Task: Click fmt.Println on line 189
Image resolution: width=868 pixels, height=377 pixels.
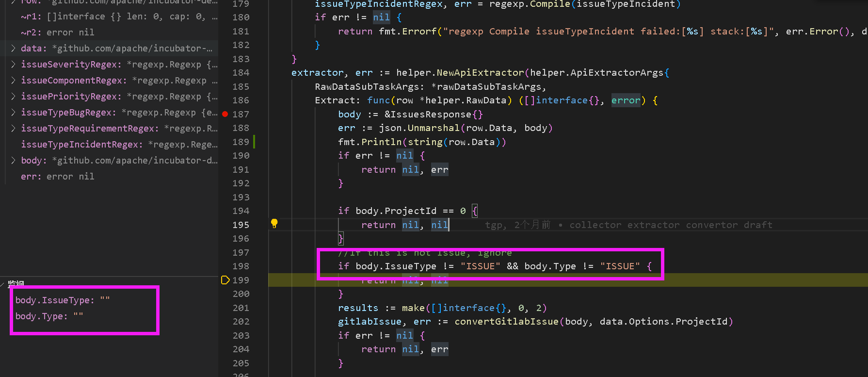Action: 370,142
